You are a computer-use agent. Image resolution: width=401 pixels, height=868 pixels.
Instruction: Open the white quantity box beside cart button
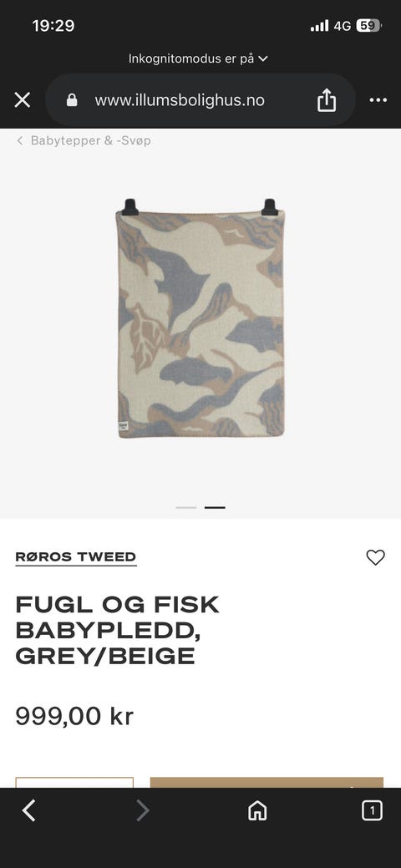coord(74,782)
